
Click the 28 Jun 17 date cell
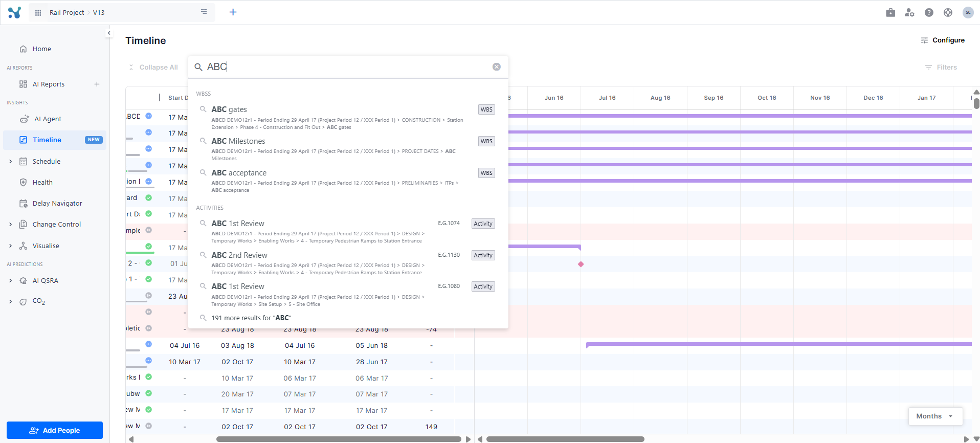click(372, 362)
